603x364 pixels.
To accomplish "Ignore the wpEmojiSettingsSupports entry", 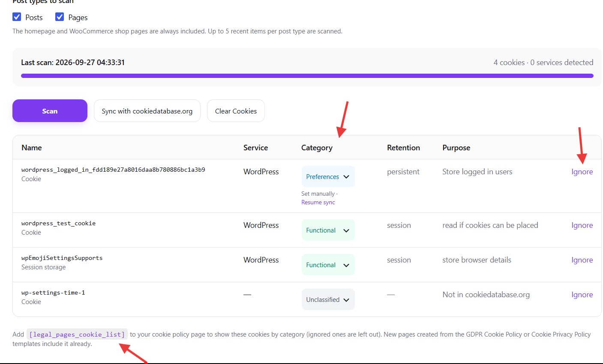I will click(582, 260).
